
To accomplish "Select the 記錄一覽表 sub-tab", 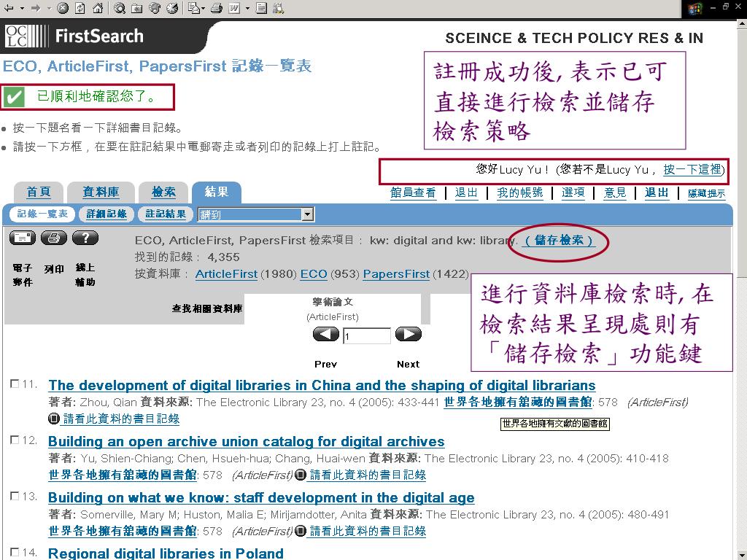I will point(42,214).
